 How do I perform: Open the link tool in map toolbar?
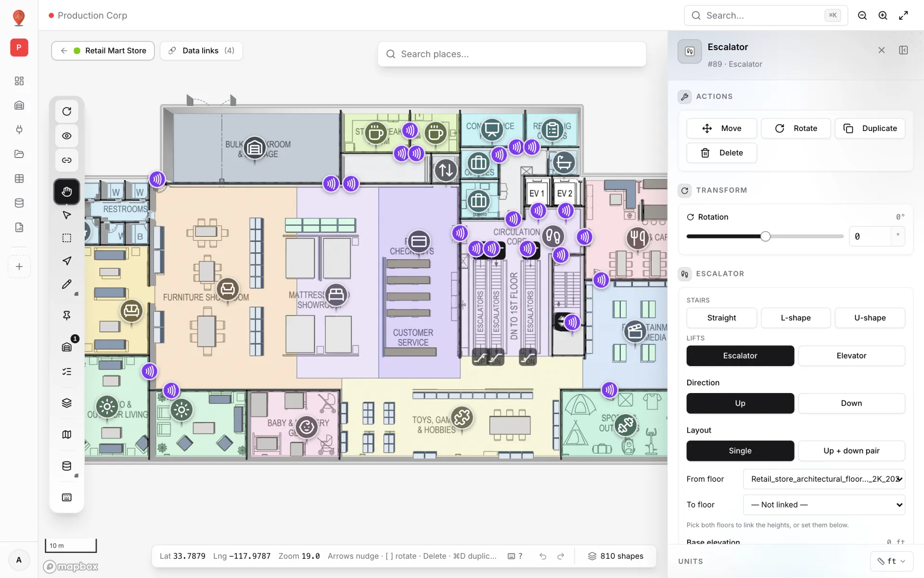67,160
